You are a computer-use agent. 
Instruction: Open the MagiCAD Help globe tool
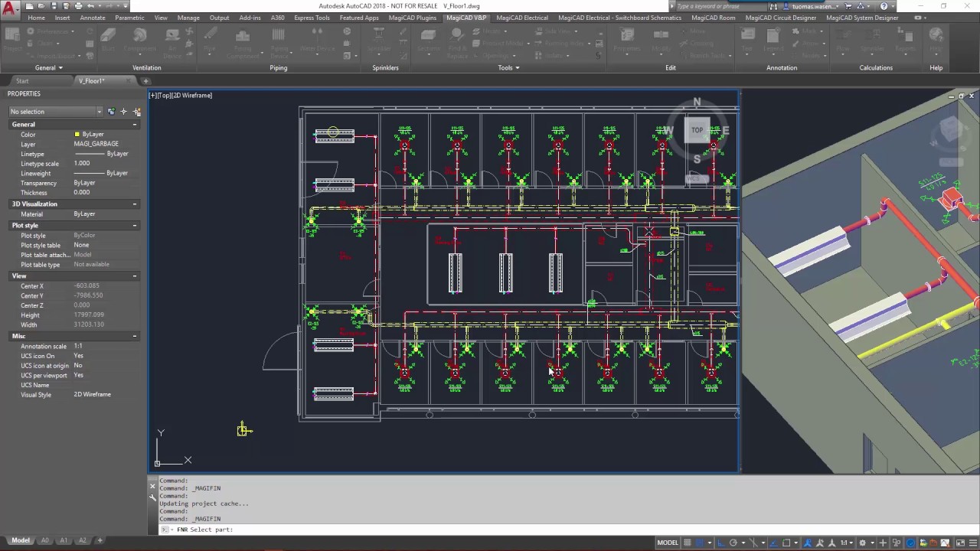coord(936,41)
